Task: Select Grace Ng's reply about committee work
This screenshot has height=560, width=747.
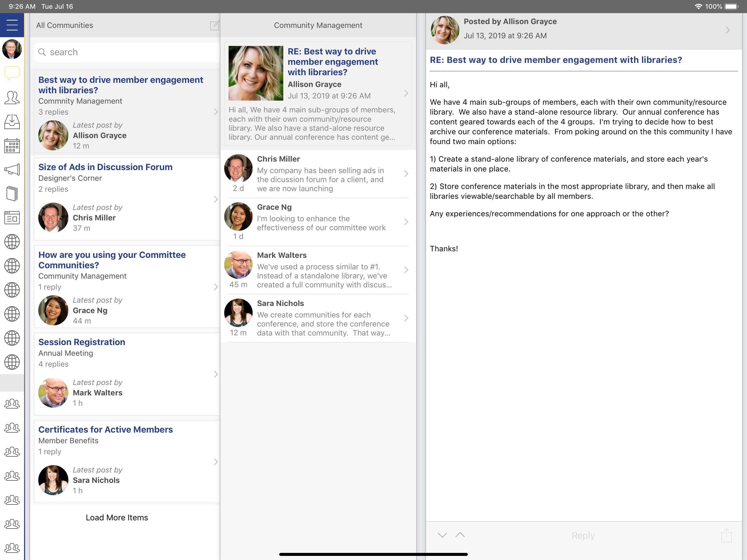Action: click(x=318, y=222)
